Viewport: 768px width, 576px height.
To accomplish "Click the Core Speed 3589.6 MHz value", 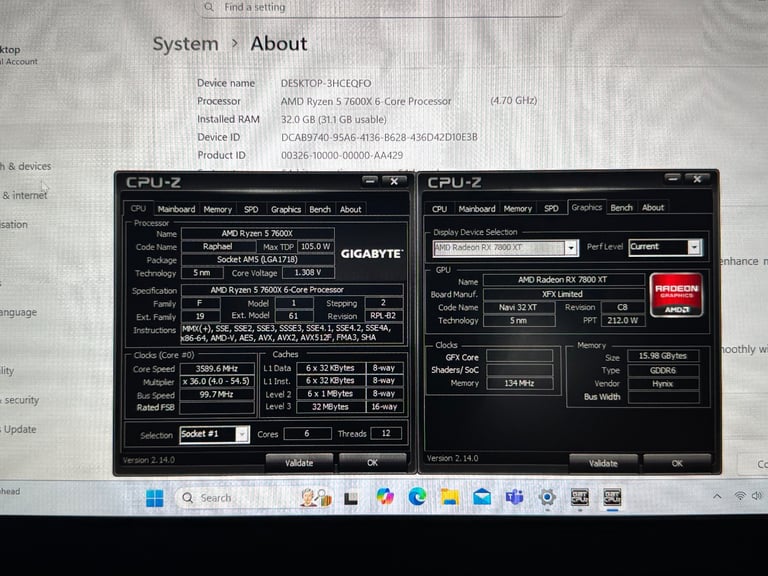I will click(x=217, y=368).
